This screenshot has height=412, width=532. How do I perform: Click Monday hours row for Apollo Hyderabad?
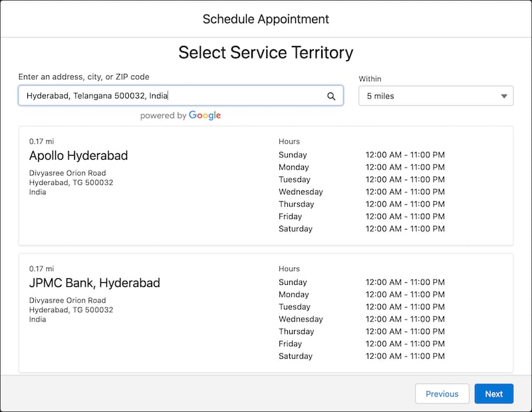[362, 167]
